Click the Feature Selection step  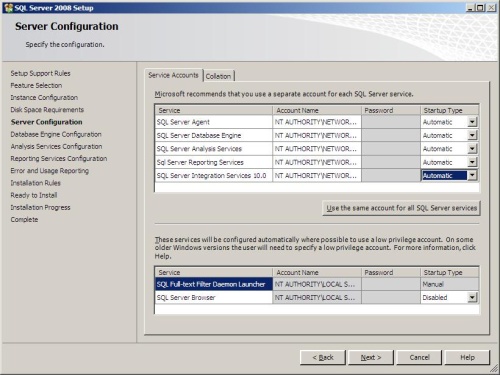[36, 85]
